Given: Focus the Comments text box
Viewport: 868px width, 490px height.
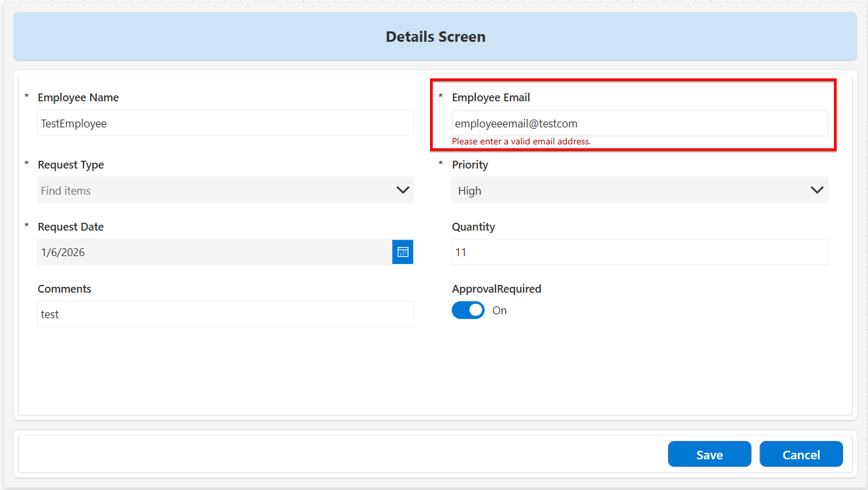Looking at the screenshot, I should tap(225, 314).
